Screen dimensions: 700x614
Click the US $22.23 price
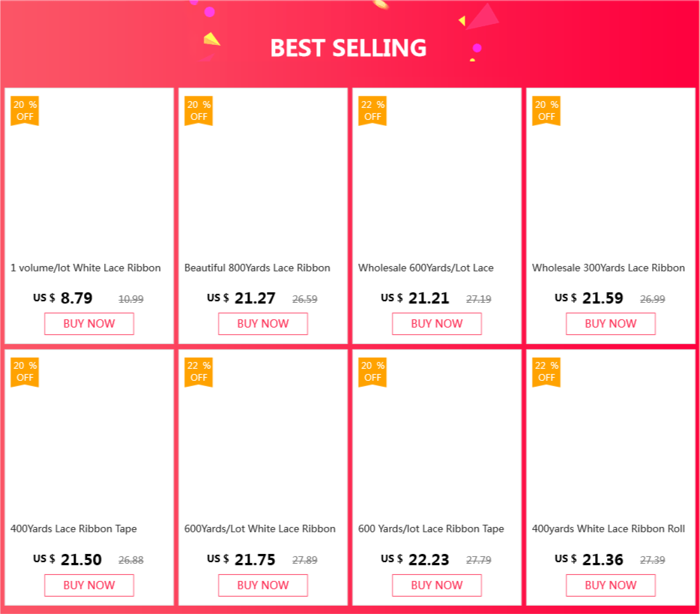(416, 559)
